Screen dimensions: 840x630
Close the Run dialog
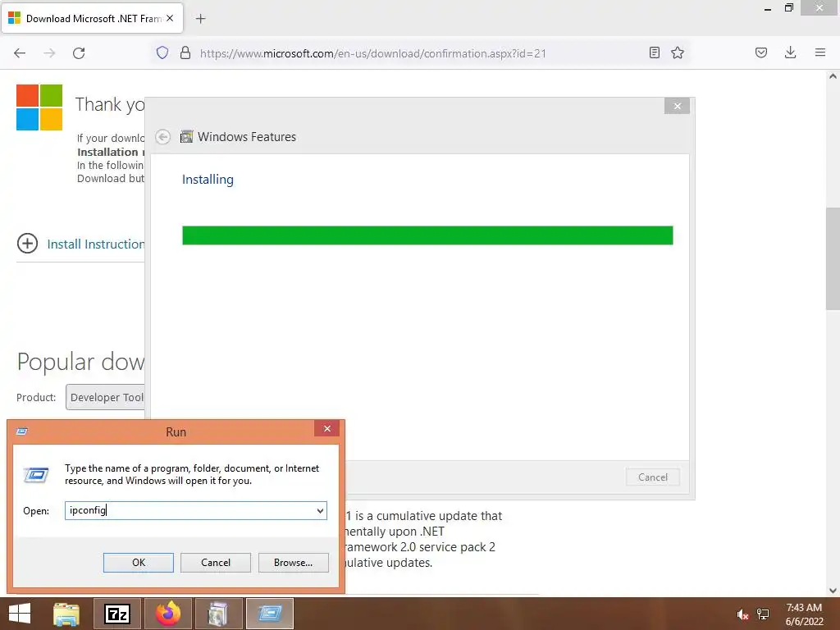coord(326,428)
